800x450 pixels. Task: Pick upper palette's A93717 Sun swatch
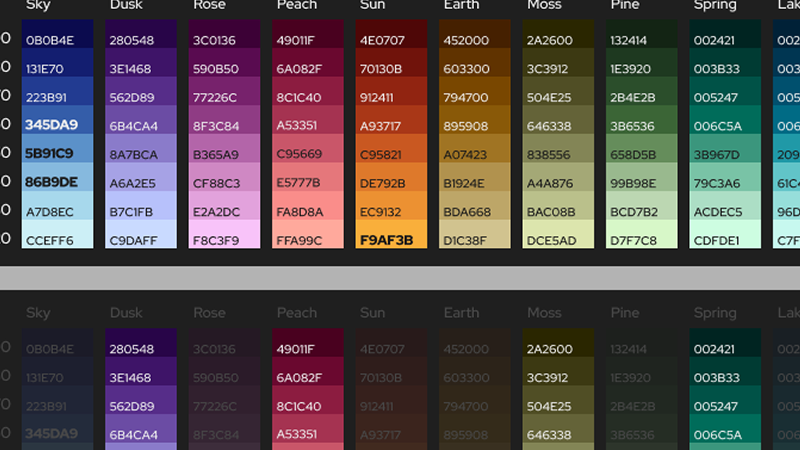(x=391, y=120)
